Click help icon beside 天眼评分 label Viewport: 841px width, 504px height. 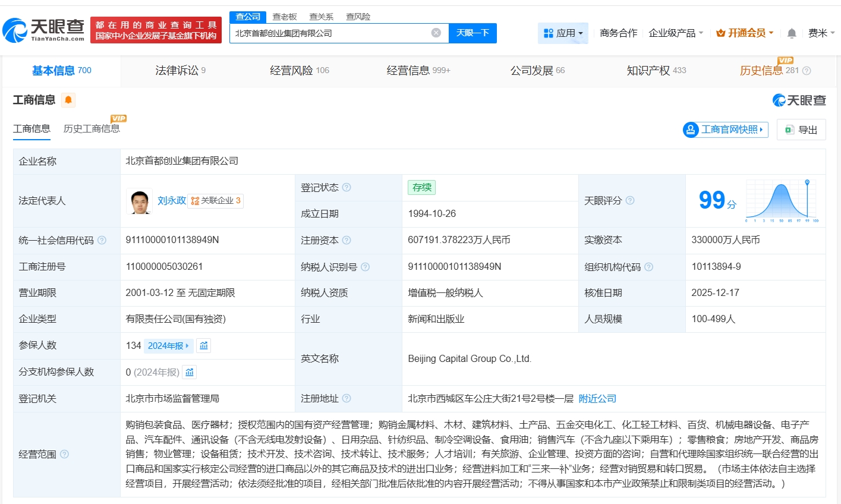point(630,201)
